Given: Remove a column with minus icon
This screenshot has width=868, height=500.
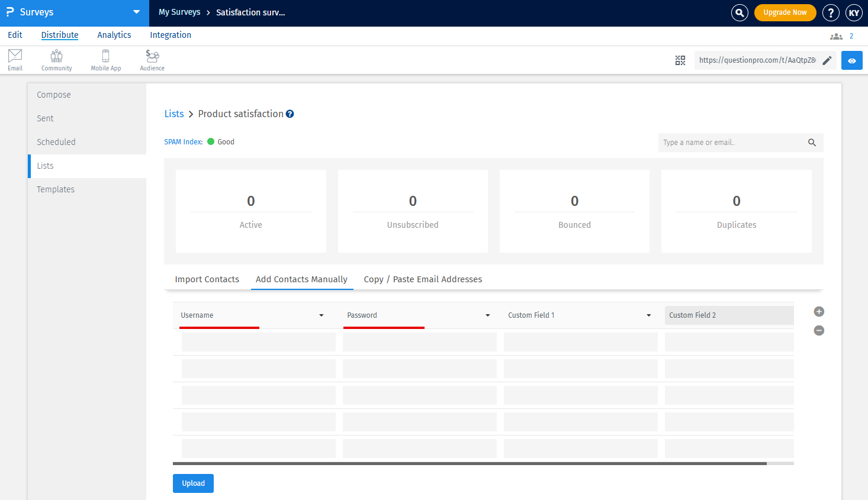Looking at the screenshot, I should (819, 331).
